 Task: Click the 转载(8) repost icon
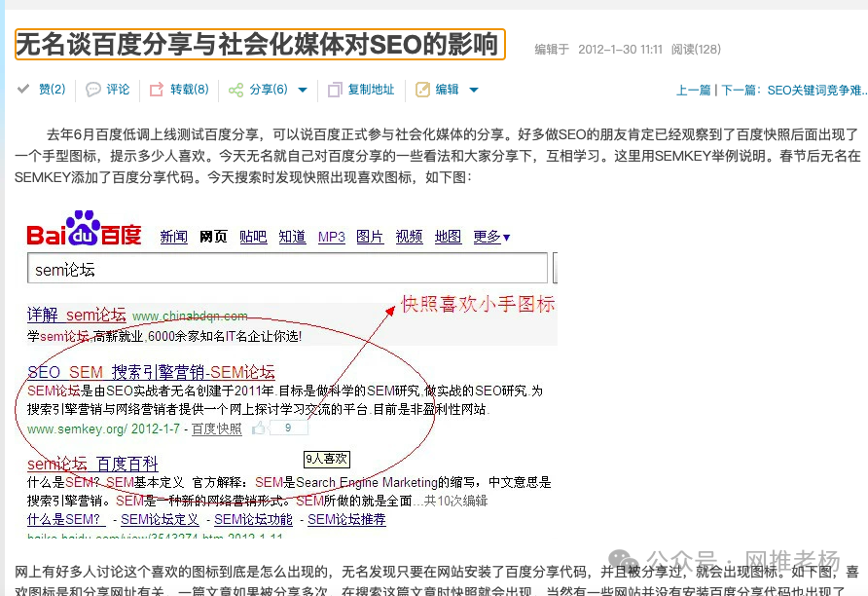pos(157,90)
